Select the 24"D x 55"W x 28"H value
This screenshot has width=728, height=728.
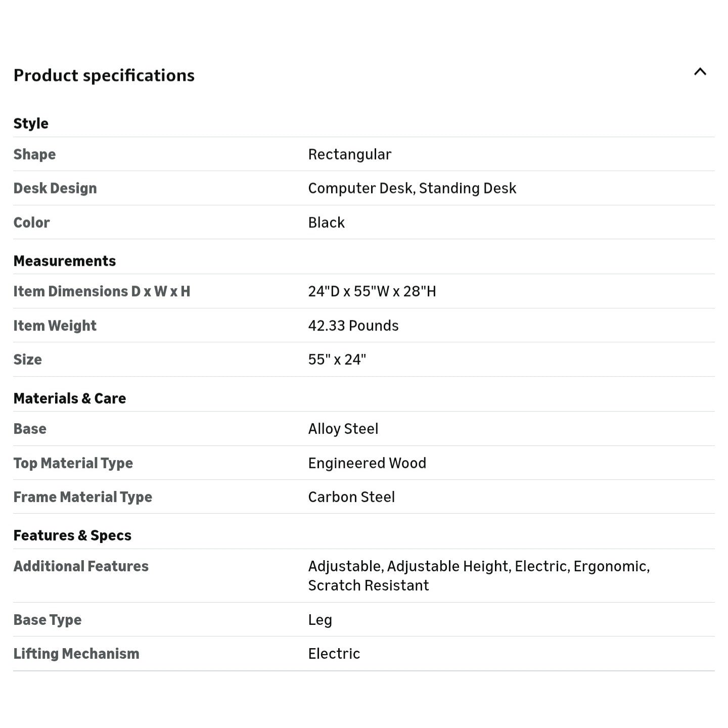(x=372, y=291)
